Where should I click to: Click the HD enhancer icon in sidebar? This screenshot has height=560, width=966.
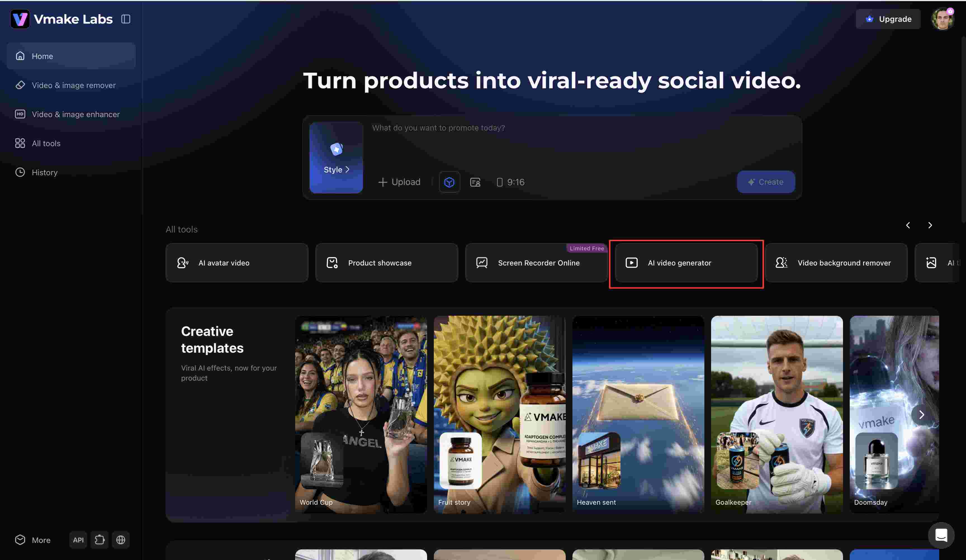20,114
